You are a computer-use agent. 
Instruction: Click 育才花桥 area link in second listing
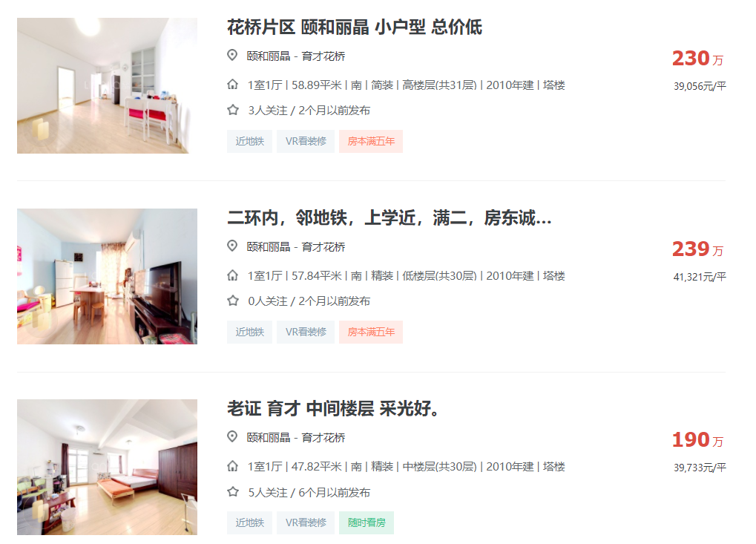click(x=323, y=247)
